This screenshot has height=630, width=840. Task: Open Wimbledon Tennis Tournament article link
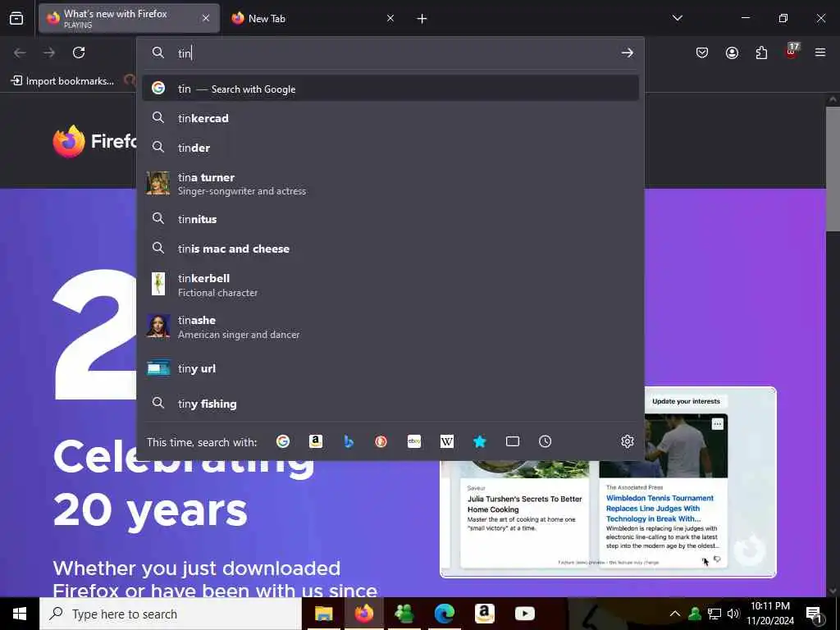pos(660,509)
